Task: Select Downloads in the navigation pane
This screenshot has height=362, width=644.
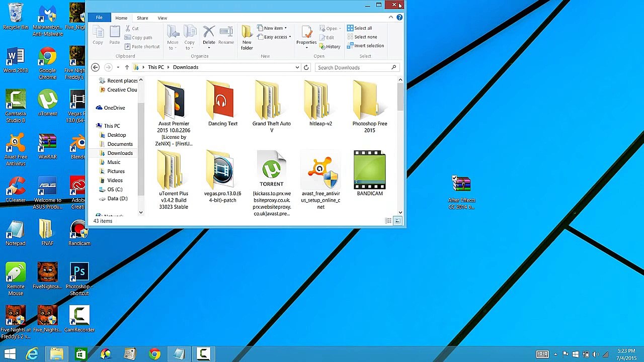Action: pos(116,153)
